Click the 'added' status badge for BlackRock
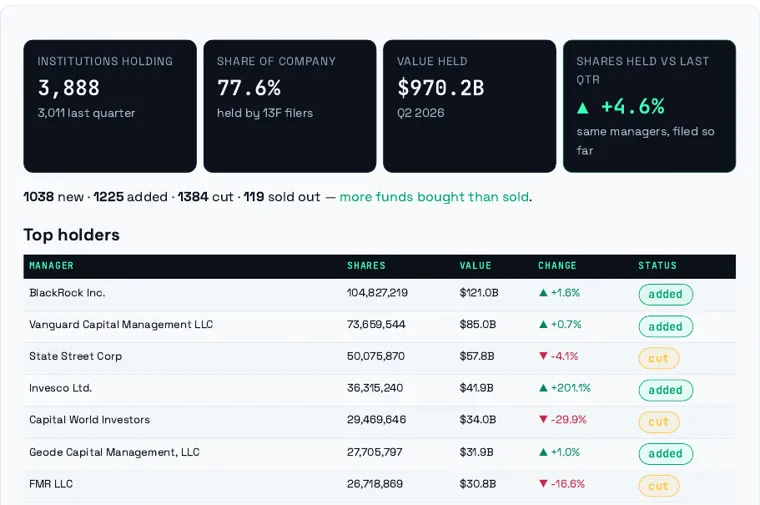Viewport: 760px width, 505px height. click(665, 294)
